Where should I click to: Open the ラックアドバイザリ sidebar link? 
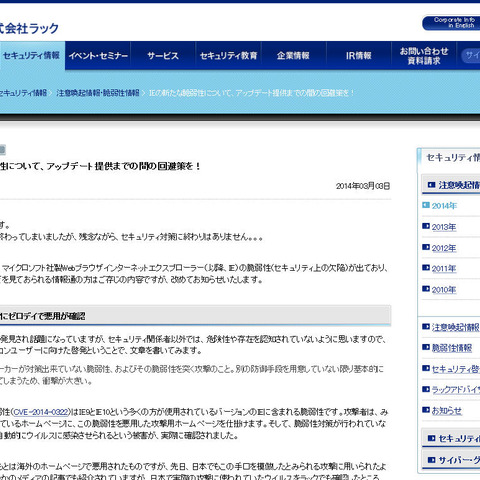click(x=456, y=390)
